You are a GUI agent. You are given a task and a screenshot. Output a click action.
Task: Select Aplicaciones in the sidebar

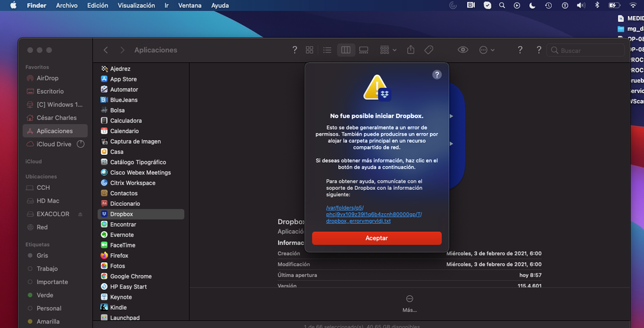tap(55, 130)
